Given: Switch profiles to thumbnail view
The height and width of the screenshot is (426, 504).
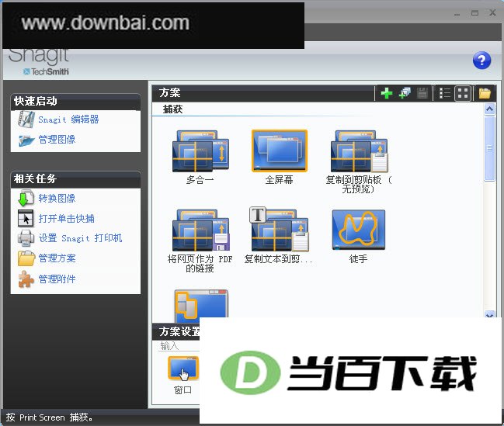Looking at the screenshot, I should [x=463, y=93].
